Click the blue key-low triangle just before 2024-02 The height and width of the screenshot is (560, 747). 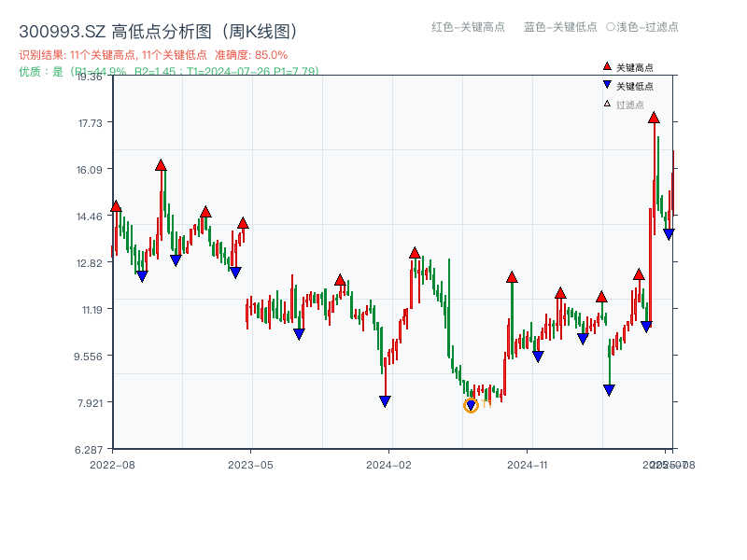point(385,401)
